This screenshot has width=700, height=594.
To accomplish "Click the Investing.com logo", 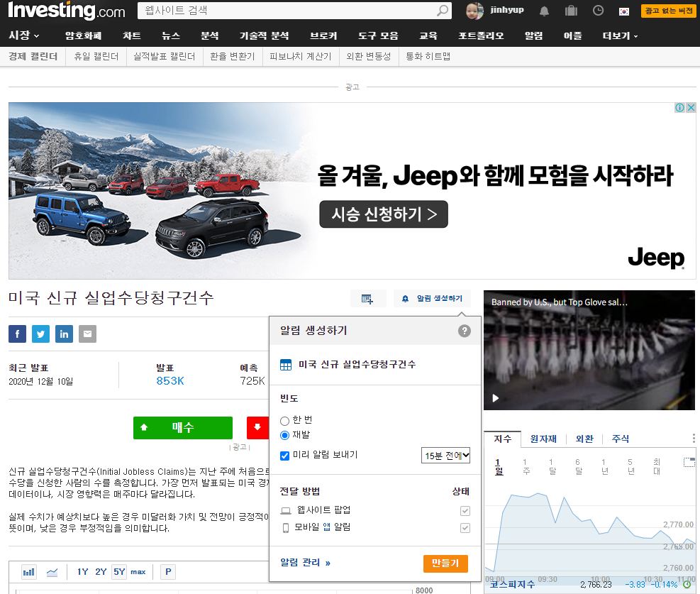I will [67, 10].
